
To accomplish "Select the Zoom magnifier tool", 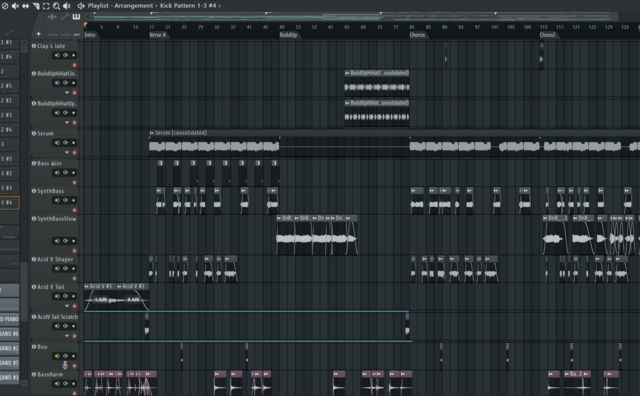I will pos(56,6).
